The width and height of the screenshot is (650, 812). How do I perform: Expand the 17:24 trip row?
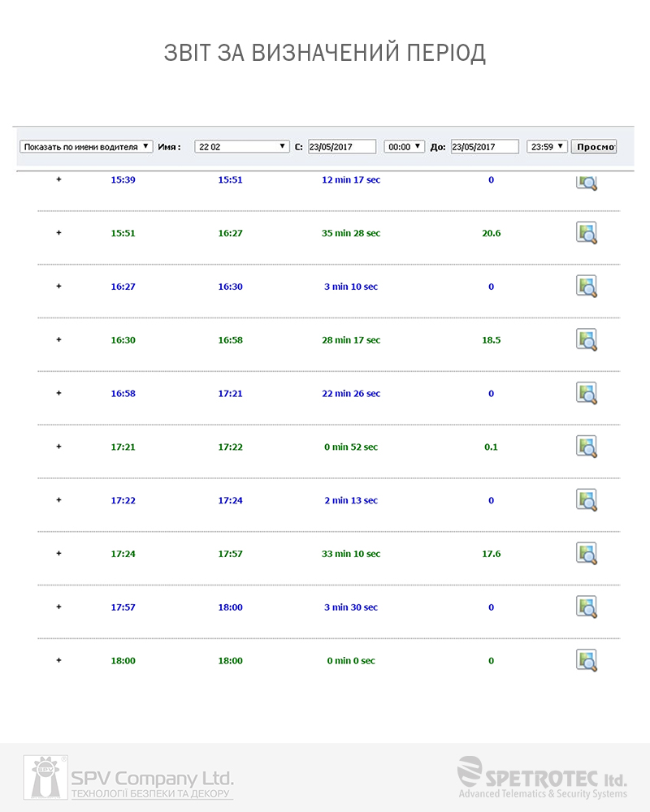pos(58,553)
